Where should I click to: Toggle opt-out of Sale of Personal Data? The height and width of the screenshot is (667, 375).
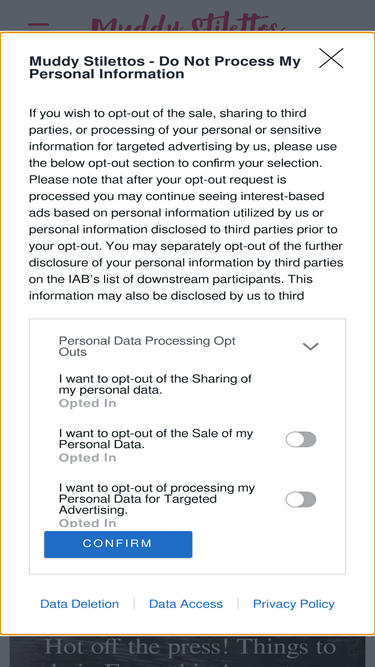click(301, 439)
